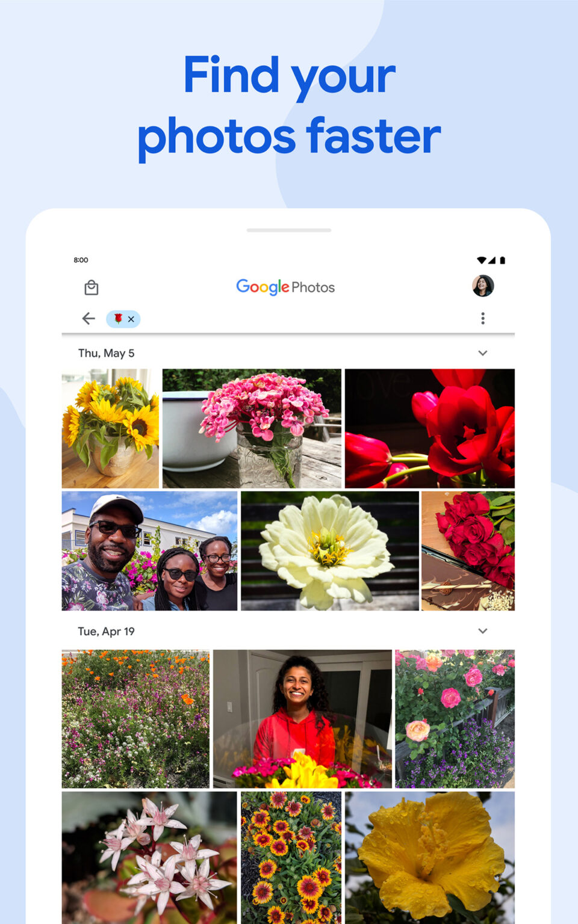This screenshot has width=578, height=924.
Task: Click the Google Photos logo
Action: 285,287
